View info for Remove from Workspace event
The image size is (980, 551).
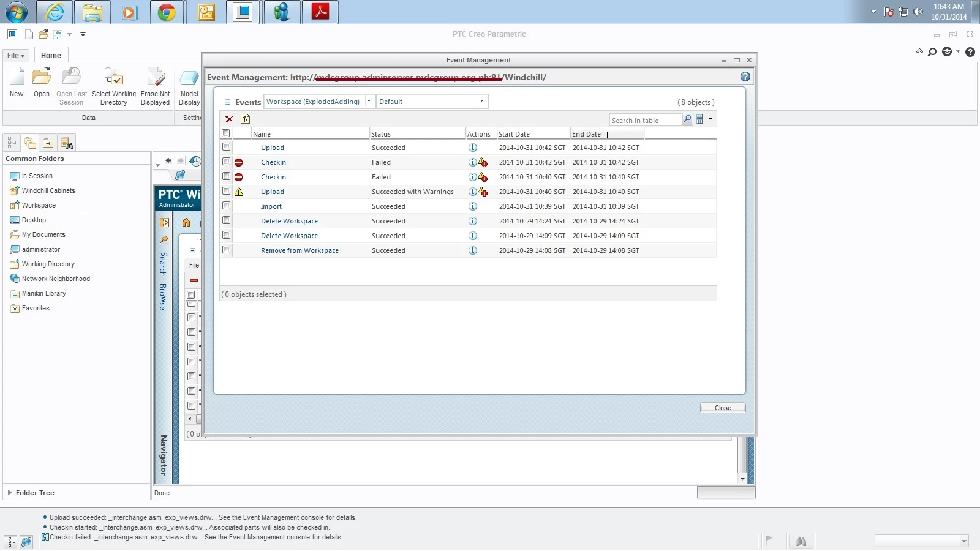(x=473, y=250)
